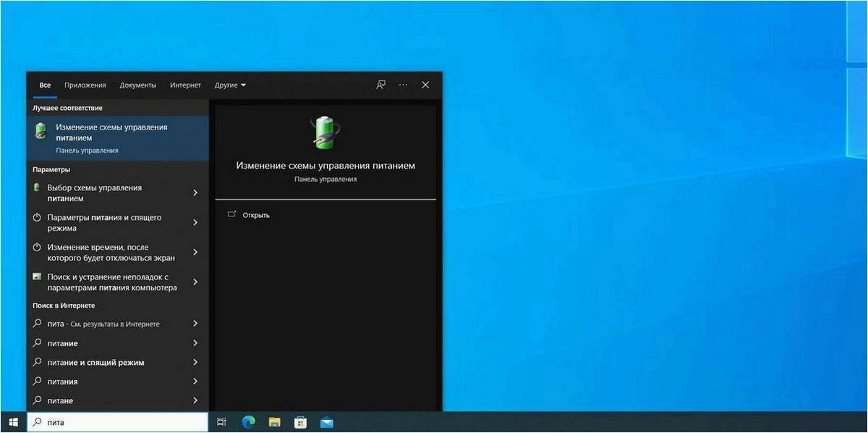Click battery icon beside Выбор схемы управления питанием
Screen dimensions: 868x433
click(x=37, y=188)
